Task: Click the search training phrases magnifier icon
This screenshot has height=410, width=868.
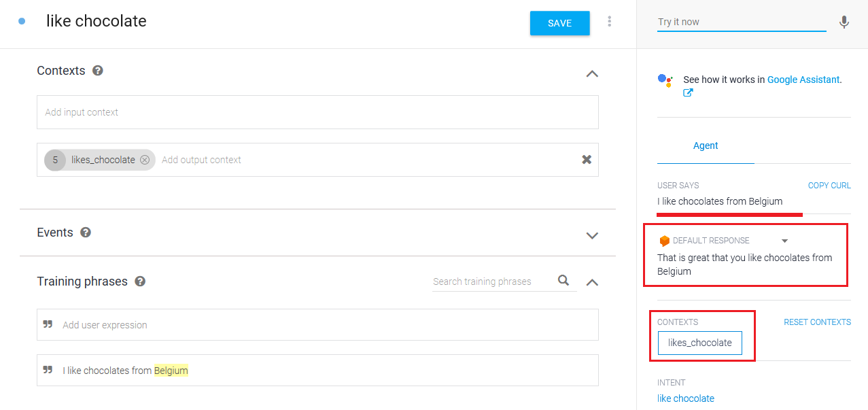Action: [563, 281]
